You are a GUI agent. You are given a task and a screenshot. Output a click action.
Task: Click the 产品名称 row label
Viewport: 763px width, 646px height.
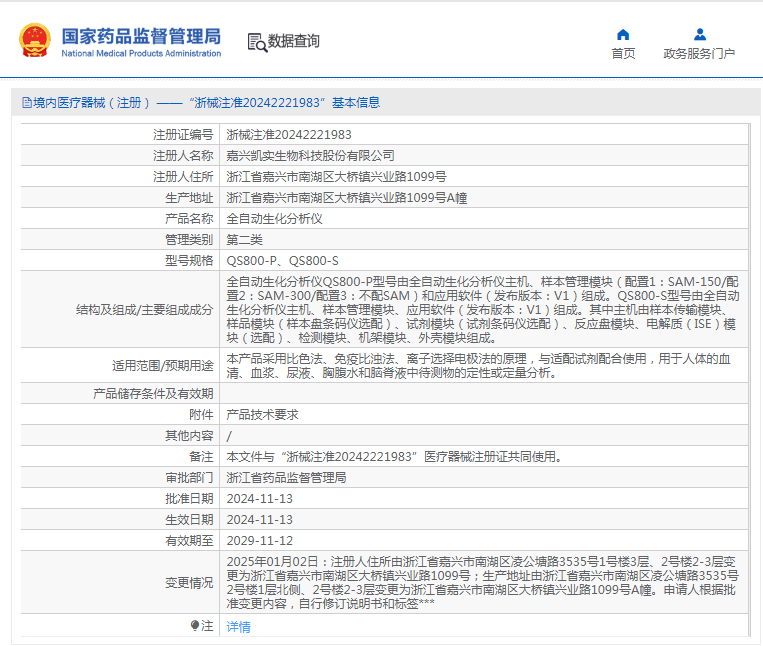point(189,218)
